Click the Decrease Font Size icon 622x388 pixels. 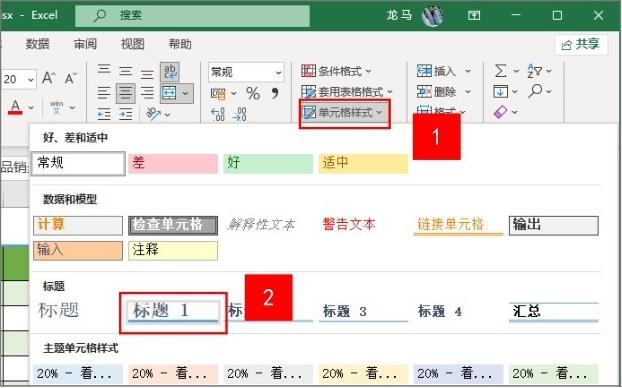[71, 78]
